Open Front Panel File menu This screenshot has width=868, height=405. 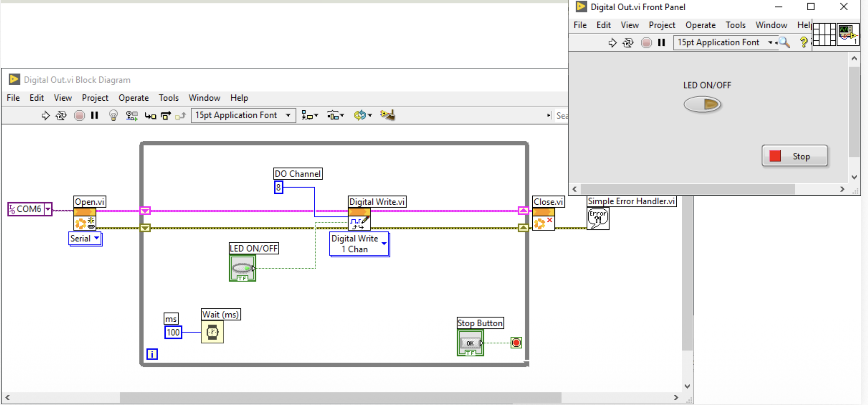tap(580, 25)
